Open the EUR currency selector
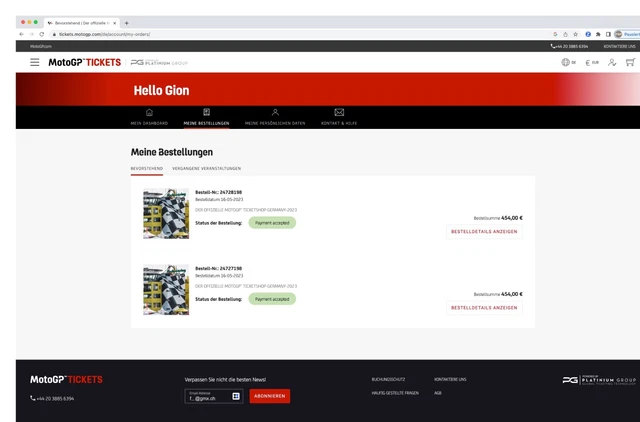Screen dimensions: 640x422 (592, 62)
